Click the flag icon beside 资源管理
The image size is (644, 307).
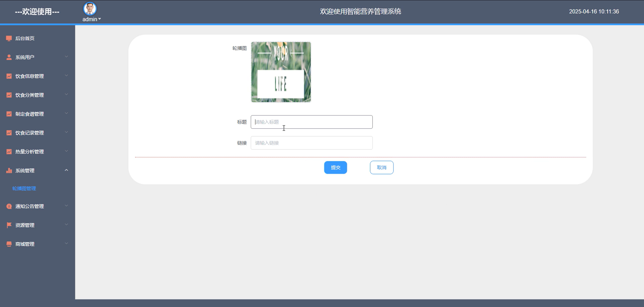tap(9, 225)
